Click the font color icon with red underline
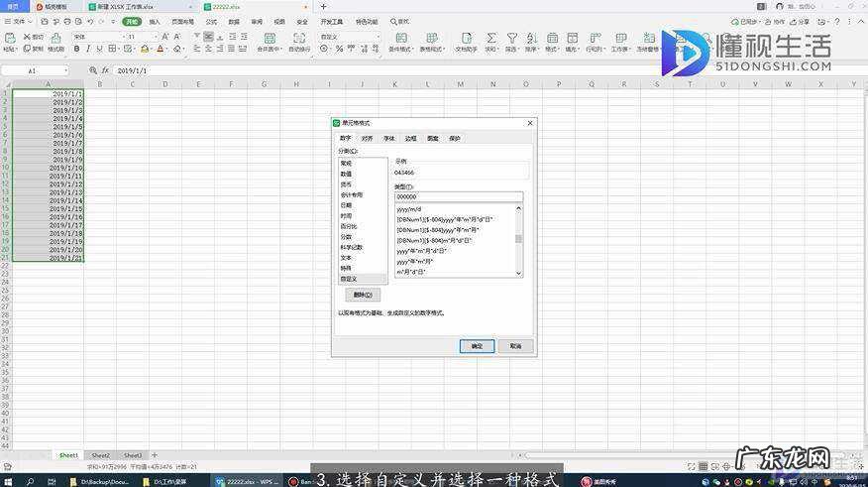This screenshot has width=868, height=487. coord(161,49)
